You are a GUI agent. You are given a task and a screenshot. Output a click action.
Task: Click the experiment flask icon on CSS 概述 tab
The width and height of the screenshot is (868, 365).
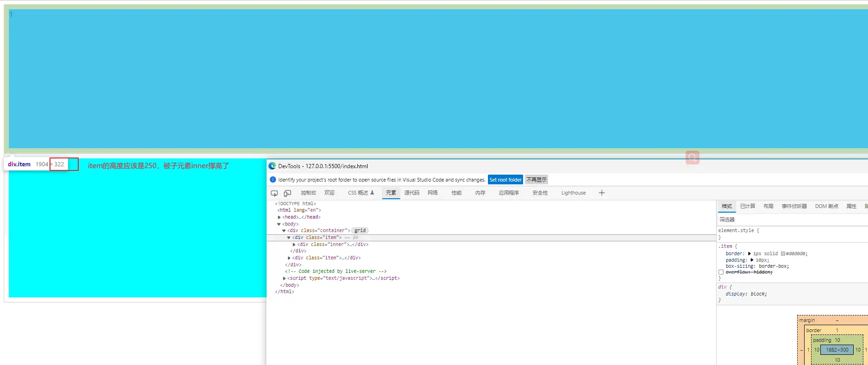coord(372,193)
